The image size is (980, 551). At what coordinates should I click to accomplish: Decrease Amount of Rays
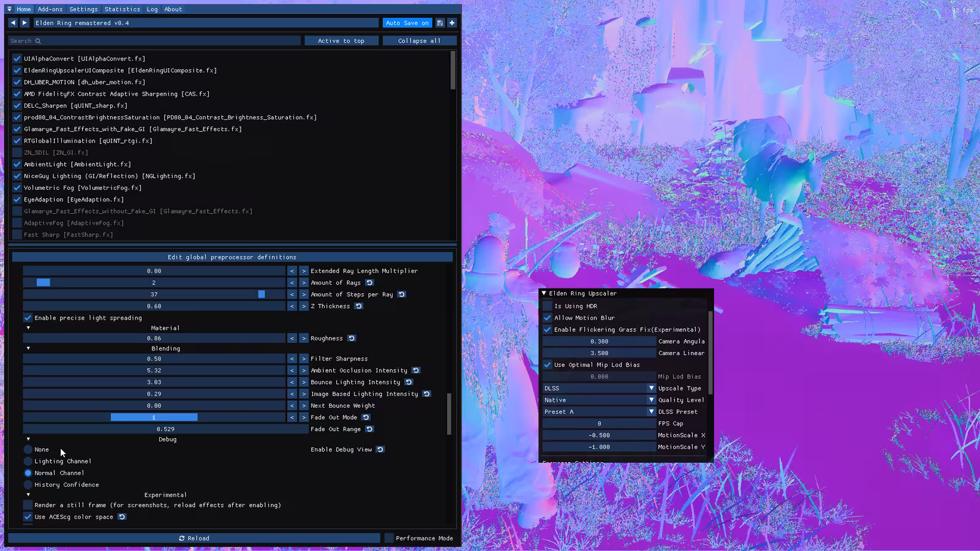(x=292, y=282)
